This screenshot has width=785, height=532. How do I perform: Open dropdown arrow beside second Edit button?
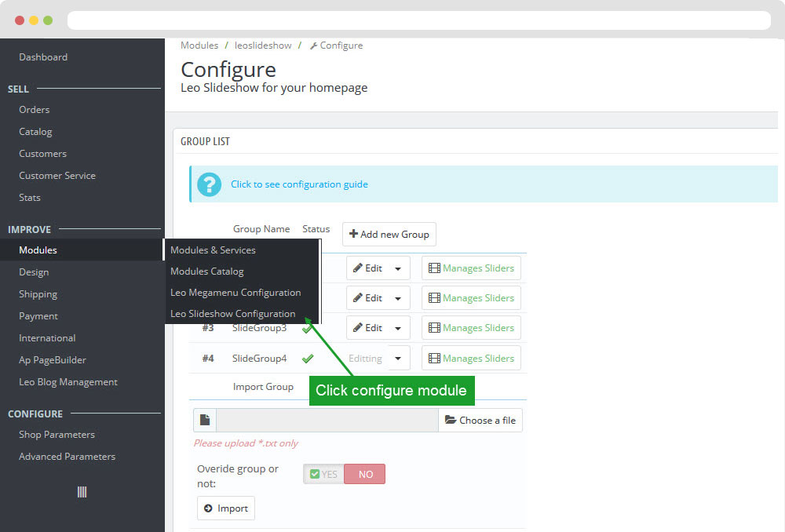pyautogui.click(x=399, y=298)
